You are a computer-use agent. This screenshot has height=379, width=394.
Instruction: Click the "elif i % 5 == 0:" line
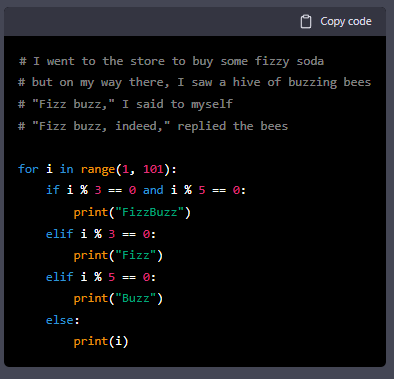(x=101, y=277)
